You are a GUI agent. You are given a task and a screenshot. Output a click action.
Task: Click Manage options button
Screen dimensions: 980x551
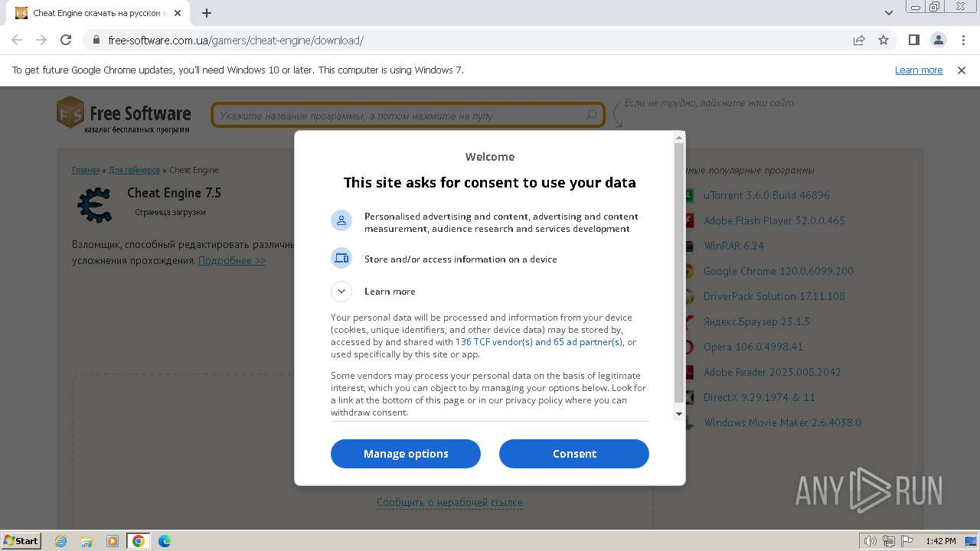coord(406,453)
